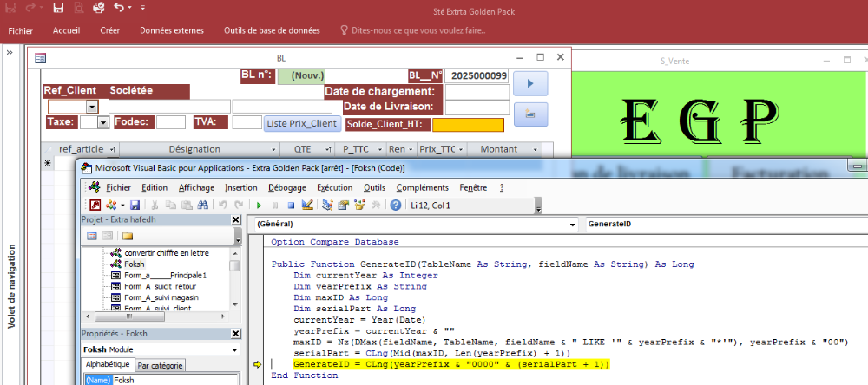
Task: Open the Taxe dropdown arrow
Action: coord(103,123)
